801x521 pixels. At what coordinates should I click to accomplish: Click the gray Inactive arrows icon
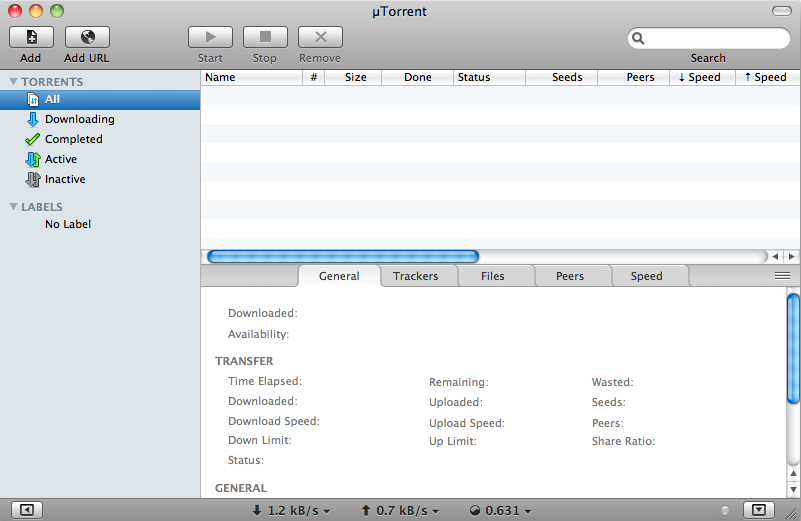[x=33, y=179]
